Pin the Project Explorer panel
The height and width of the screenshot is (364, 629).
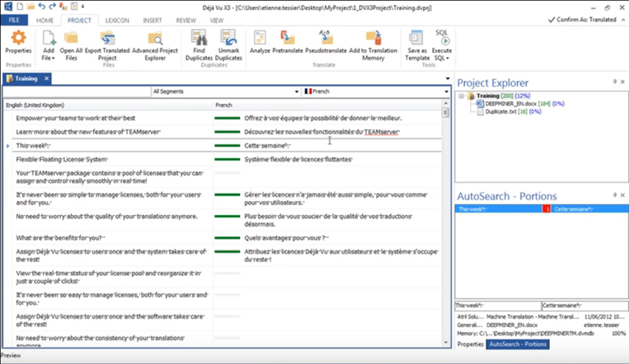point(614,82)
